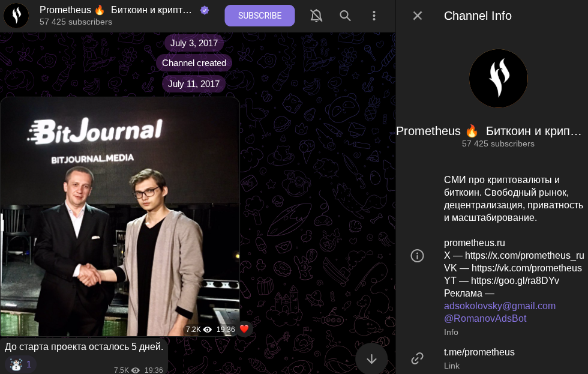Open the Prometheus avatar in the chat header

pos(16,16)
